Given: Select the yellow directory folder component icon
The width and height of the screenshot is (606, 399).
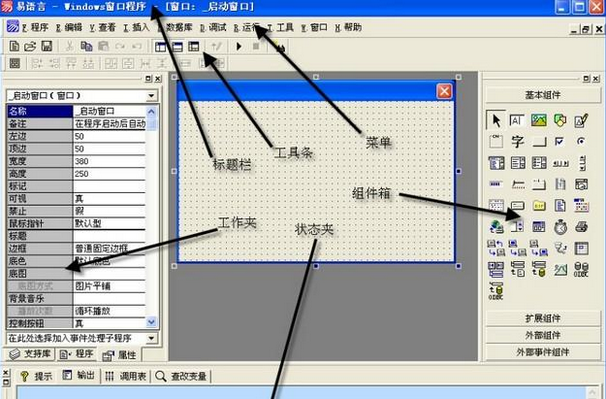Looking at the screenshot, I should pyautogui.click(x=539, y=206).
